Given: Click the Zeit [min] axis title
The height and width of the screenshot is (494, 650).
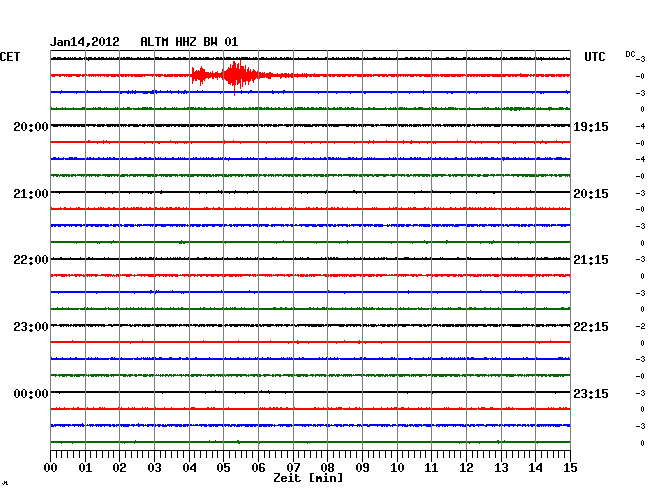Looking at the screenshot, I should tap(308, 478).
